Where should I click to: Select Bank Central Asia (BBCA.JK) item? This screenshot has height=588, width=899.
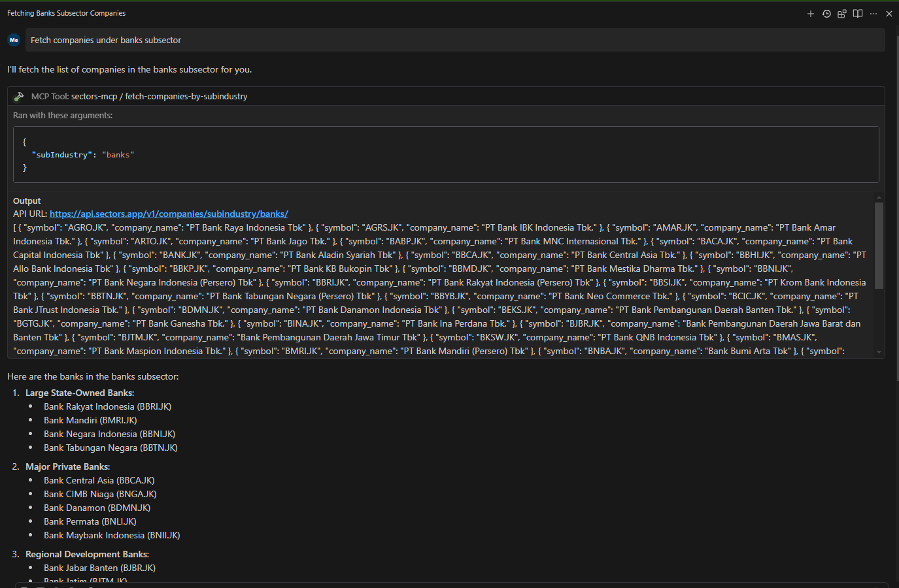99,480
